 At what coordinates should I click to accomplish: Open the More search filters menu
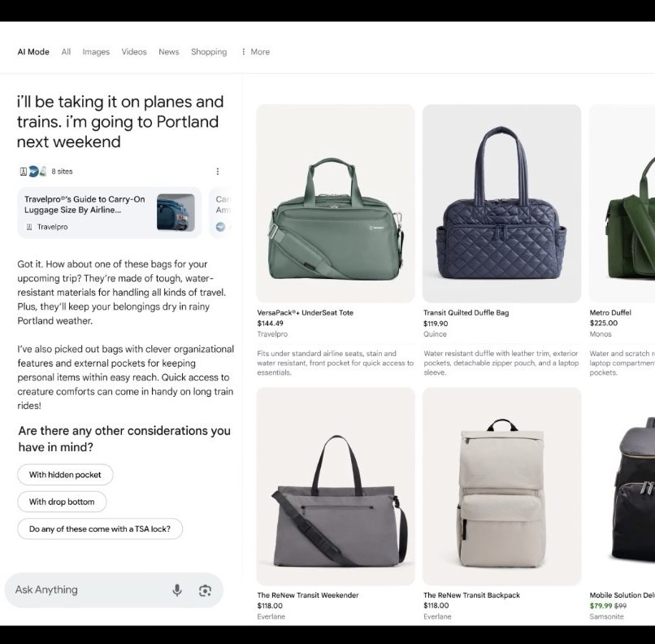(255, 52)
